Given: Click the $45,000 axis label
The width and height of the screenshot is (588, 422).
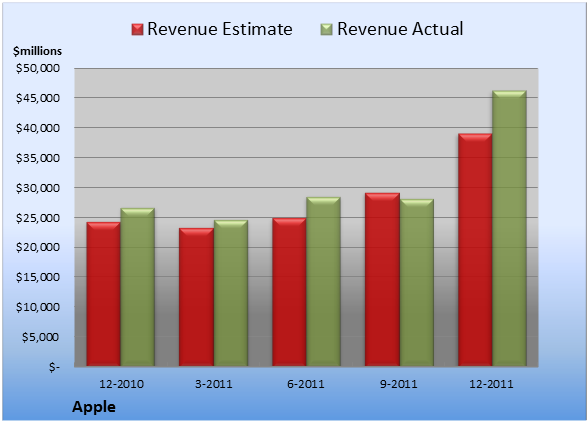Looking at the screenshot, I should click(38, 98).
